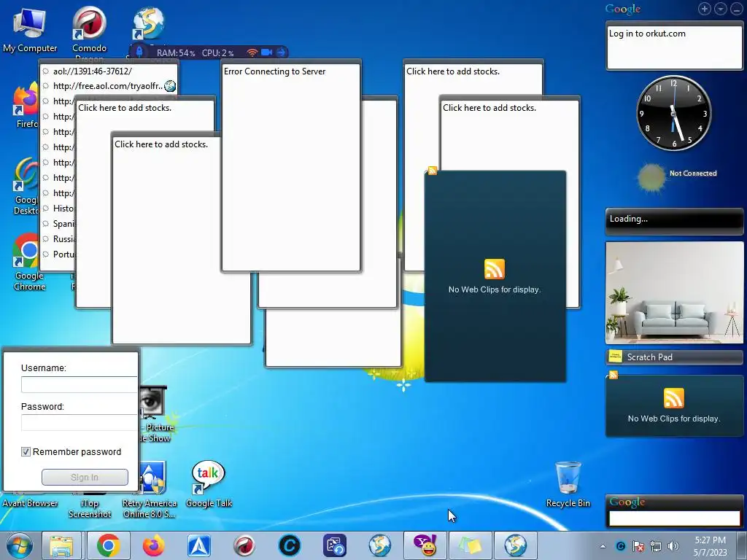Click the Log in to orkut.com link
Viewport: 747px width, 560px height.
[647, 34]
